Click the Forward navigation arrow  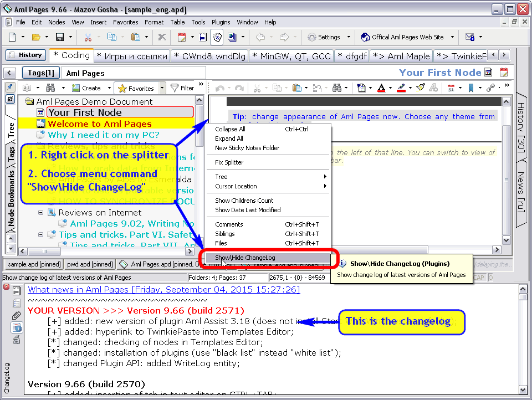pos(284,37)
